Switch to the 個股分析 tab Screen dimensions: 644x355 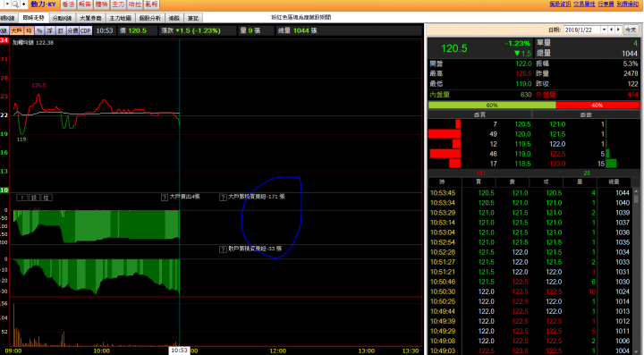pos(150,18)
